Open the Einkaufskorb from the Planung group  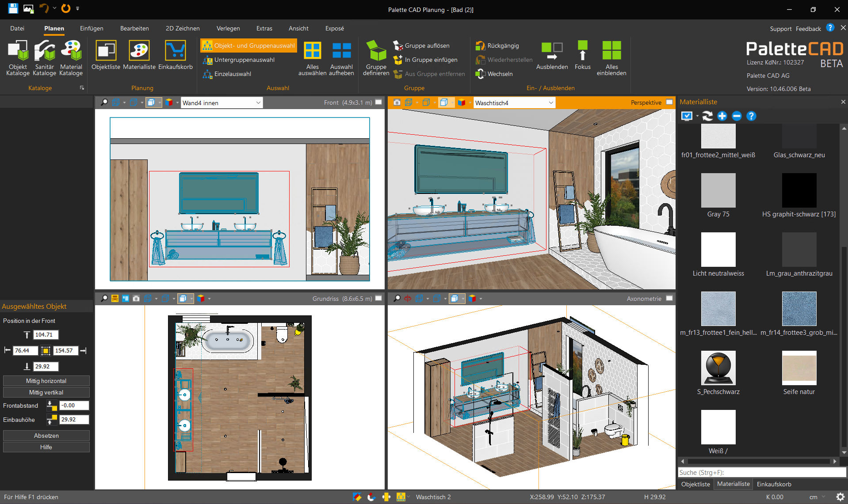176,55
